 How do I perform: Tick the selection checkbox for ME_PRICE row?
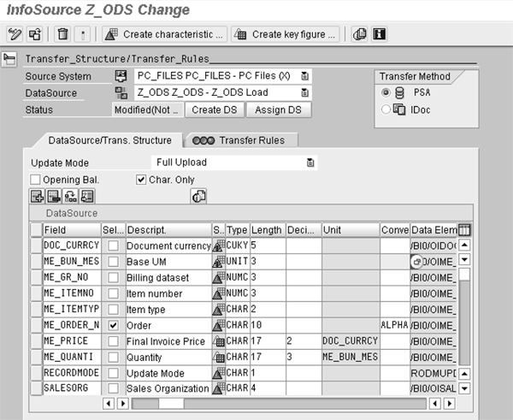[113, 341]
